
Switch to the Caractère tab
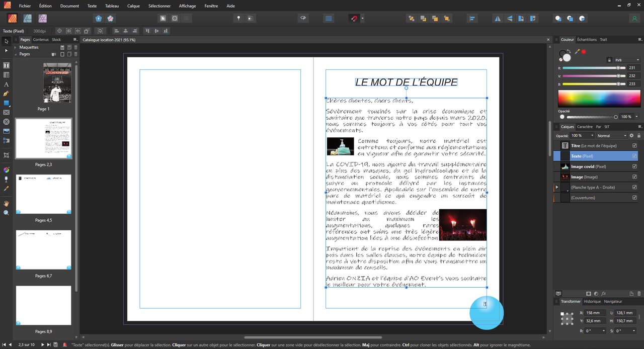click(585, 127)
